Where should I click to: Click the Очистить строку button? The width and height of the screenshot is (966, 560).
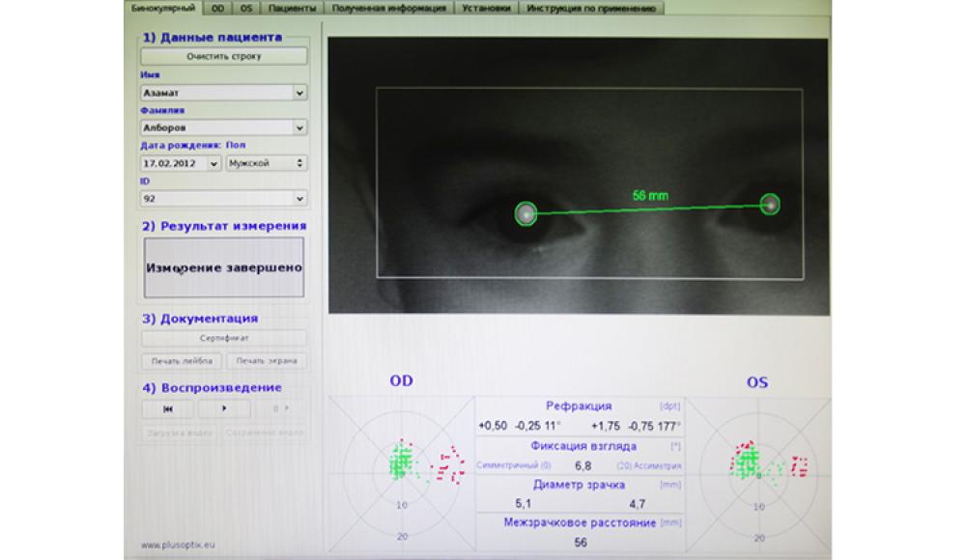pyautogui.click(x=224, y=56)
